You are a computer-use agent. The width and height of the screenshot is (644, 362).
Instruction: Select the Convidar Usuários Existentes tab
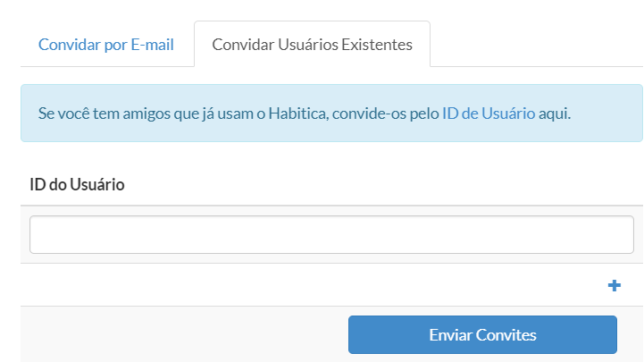pyautogui.click(x=312, y=45)
